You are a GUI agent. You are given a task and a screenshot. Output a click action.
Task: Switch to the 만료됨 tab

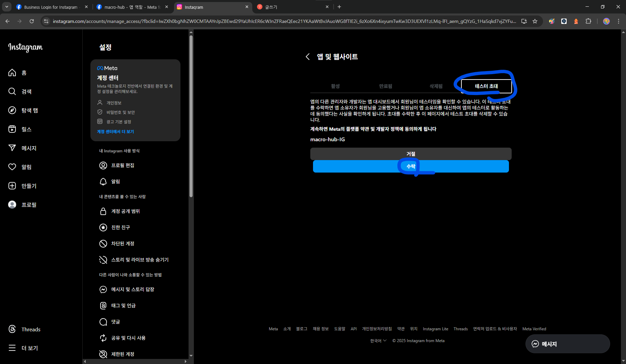click(386, 86)
